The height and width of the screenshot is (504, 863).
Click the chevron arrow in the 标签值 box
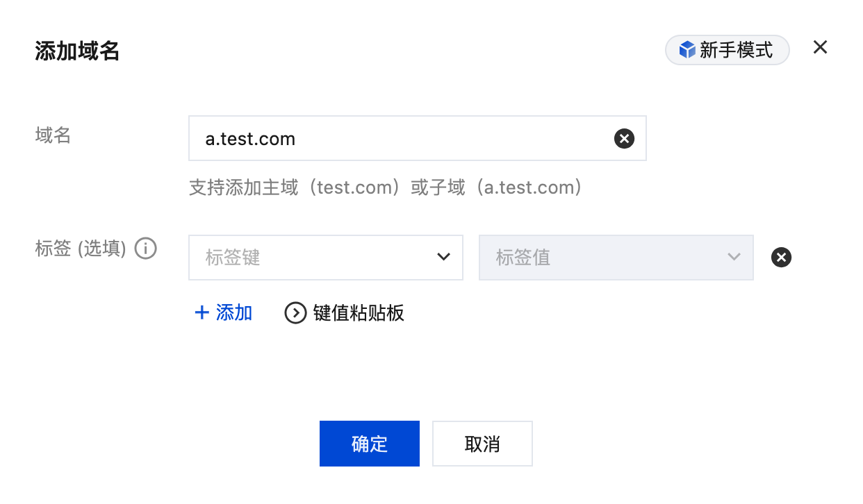(x=734, y=258)
